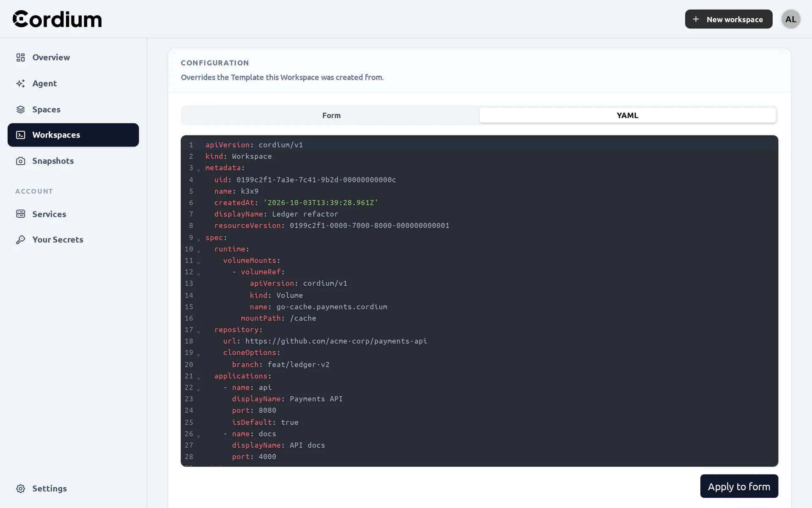812x508 pixels.
Task: Click the Services server icon
Action: click(x=21, y=214)
